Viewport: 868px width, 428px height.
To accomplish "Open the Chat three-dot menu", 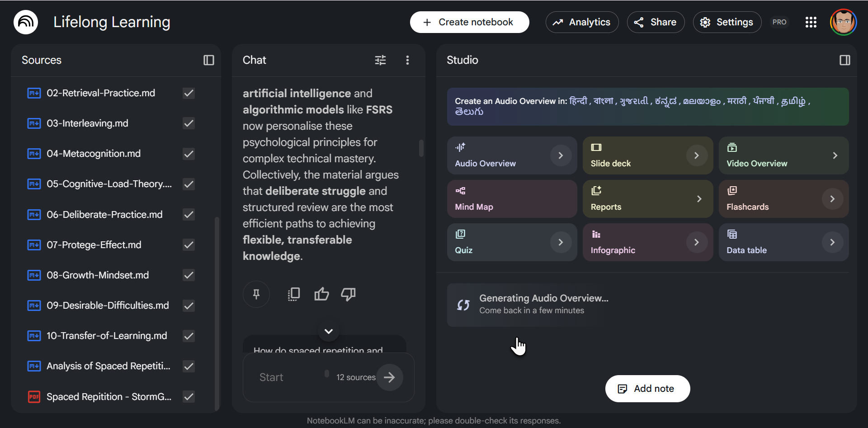I will [407, 60].
